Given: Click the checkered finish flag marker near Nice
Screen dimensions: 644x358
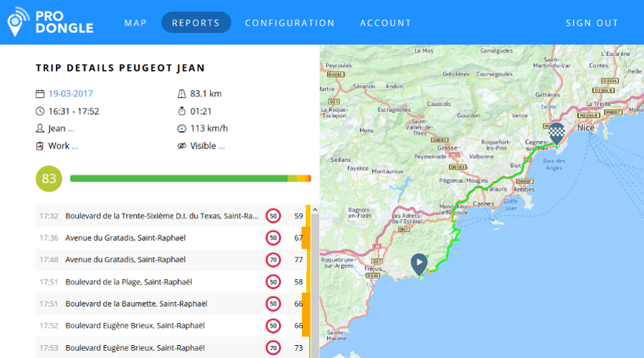Looking at the screenshot, I should pos(556,132).
